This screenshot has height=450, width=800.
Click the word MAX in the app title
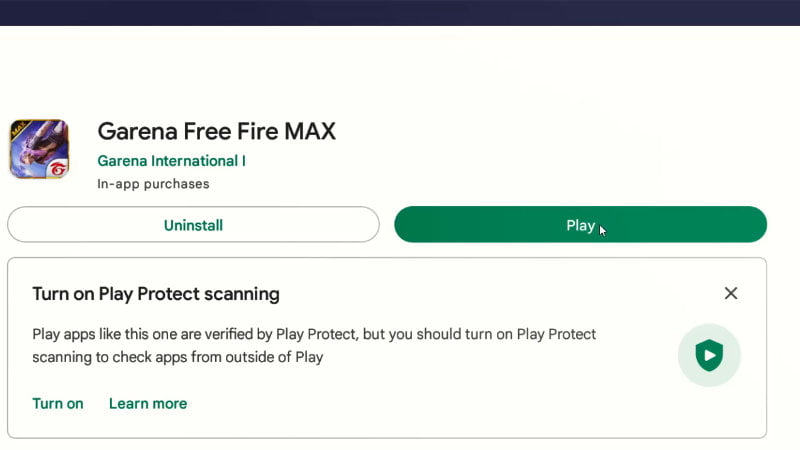pyautogui.click(x=307, y=131)
